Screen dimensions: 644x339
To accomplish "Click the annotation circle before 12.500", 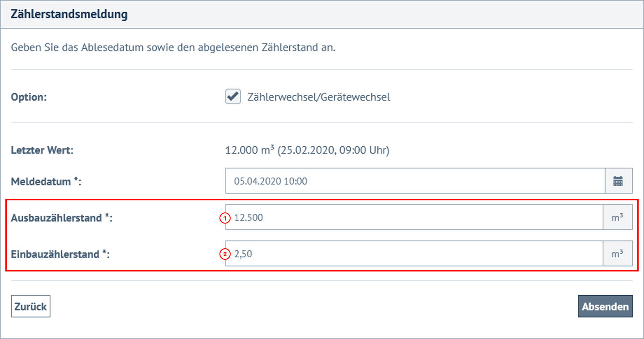I will coord(224,217).
